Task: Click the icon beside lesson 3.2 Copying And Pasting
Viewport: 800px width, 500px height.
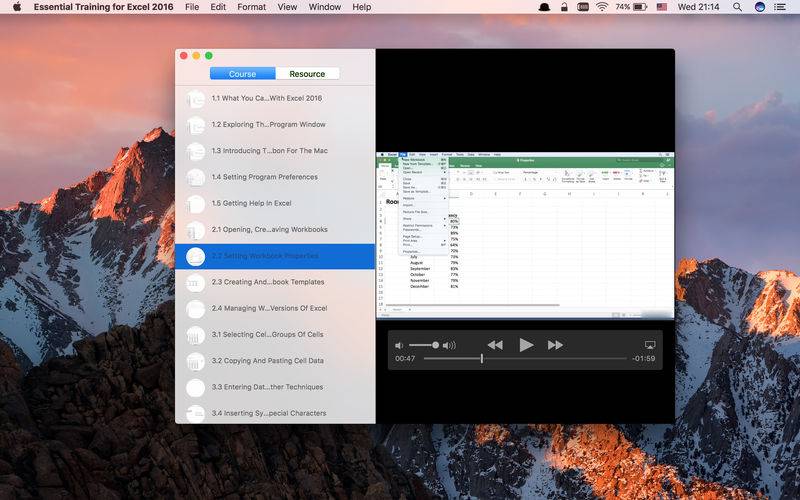Action: [x=196, y=361]
